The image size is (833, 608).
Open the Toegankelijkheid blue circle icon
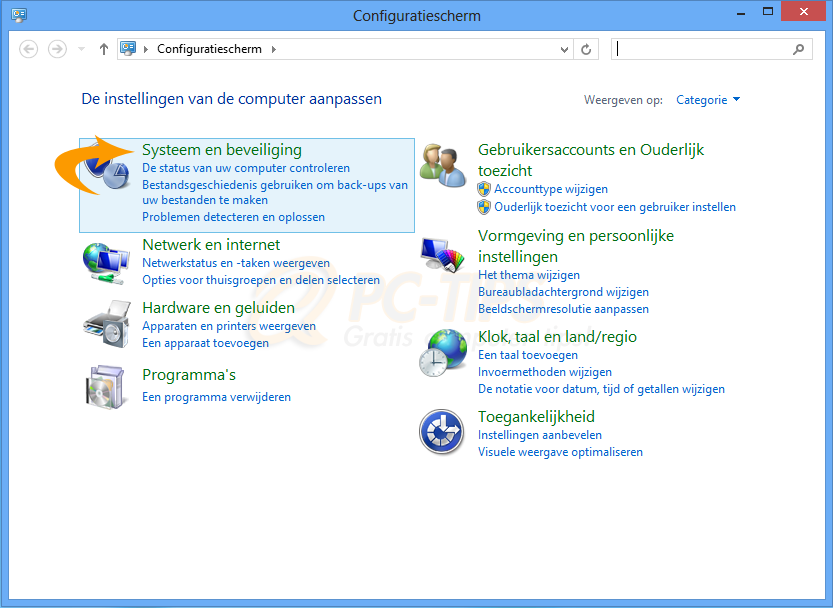pos(441,432)
